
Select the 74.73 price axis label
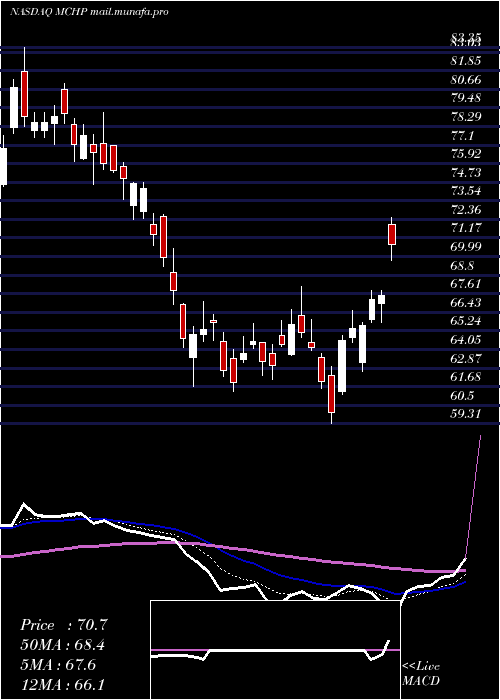coord(465,173)
